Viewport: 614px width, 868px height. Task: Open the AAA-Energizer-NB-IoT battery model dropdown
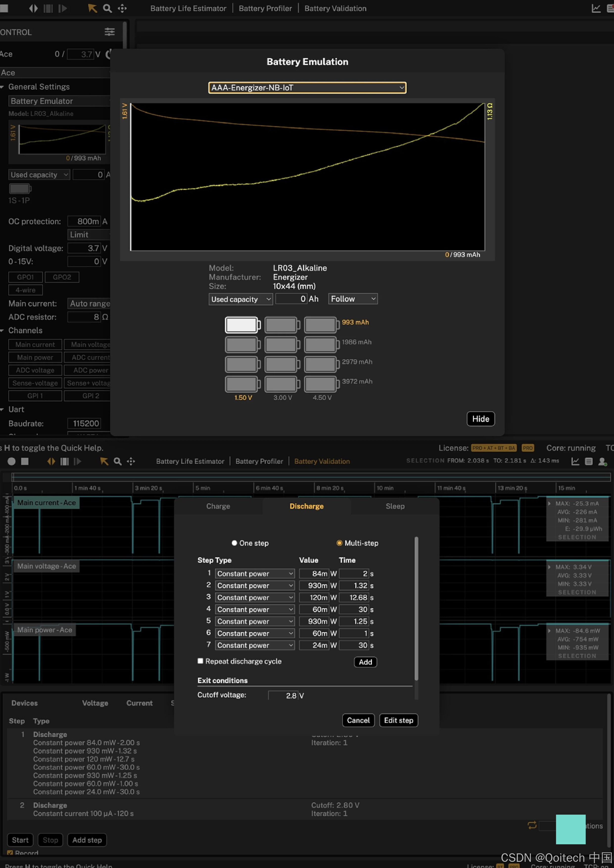coord(307,88)
